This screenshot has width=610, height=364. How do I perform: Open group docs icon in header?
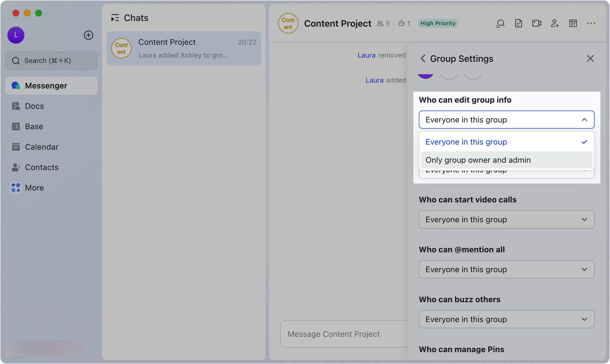519,23
